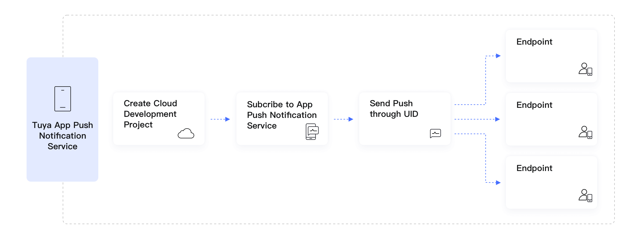The height and width of the screenshot is (239, 644).
Task: Click the user device icon in bottom Endpoint
Action: pos(586,196)
